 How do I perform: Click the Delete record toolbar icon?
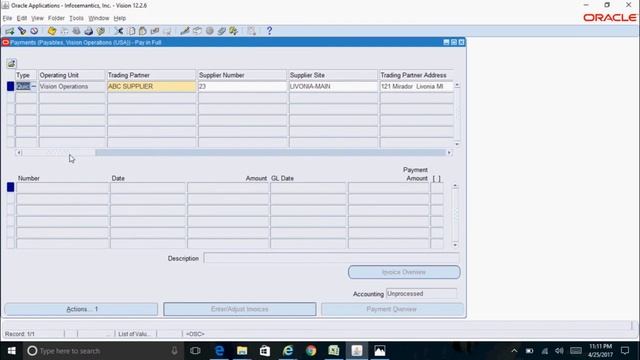click(167, 31)
